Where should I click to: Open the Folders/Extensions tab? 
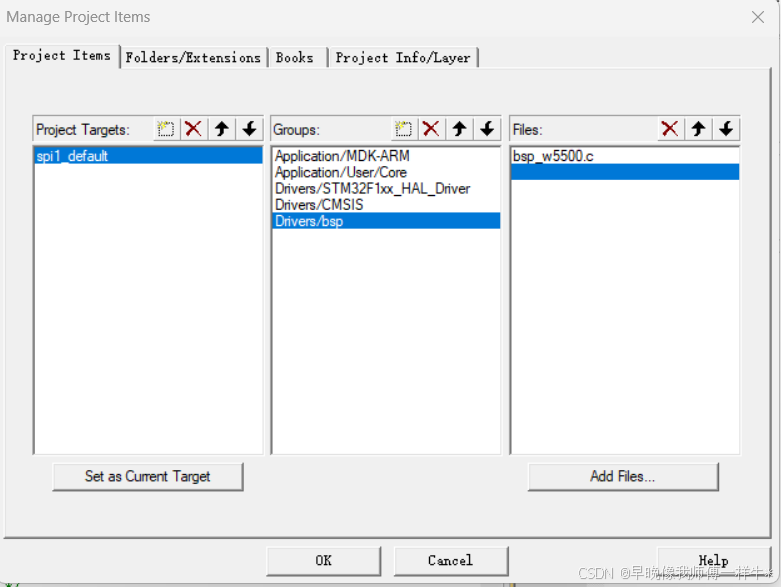(193, 57)
